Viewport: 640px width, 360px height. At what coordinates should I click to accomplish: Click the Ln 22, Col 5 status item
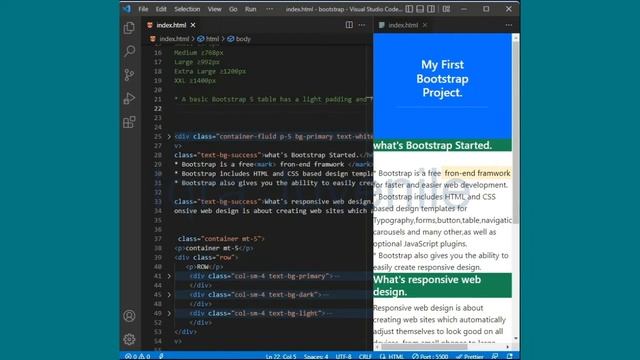point(281,356)
